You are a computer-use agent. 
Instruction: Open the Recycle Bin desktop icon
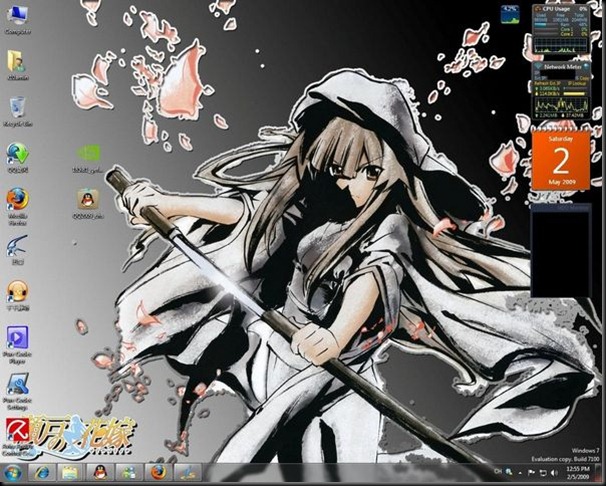click(17, 111)
